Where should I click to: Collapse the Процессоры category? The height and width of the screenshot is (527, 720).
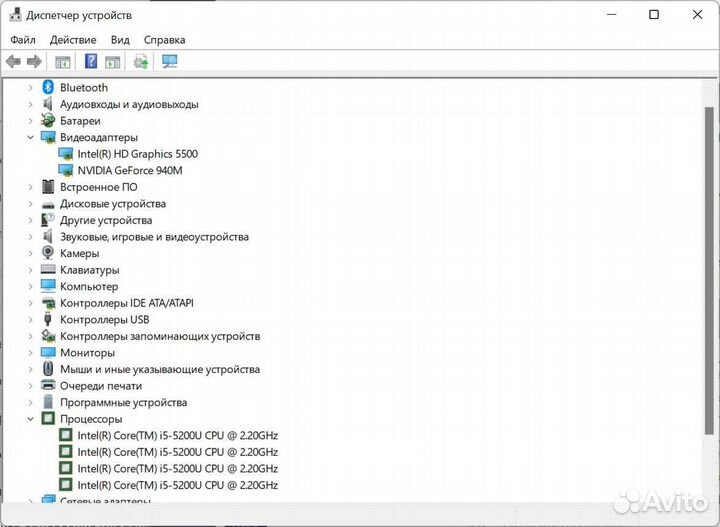[x=31, y=419]
